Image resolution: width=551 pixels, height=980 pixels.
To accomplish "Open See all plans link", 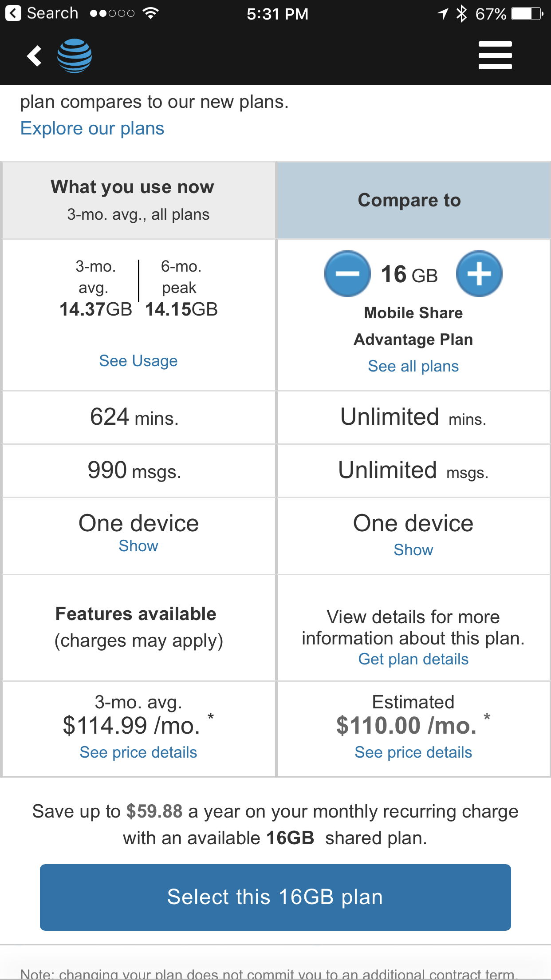I will click(x=413, y=366).
